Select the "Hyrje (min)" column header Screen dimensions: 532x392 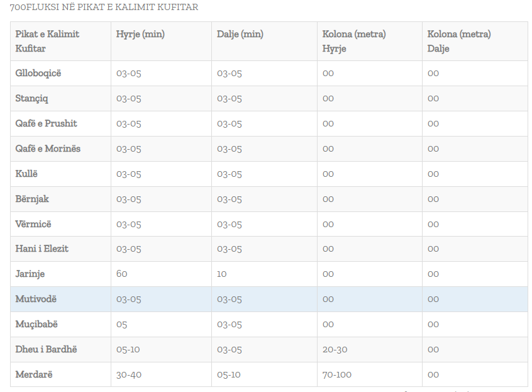pyautogui.click(x=140, y=34)
